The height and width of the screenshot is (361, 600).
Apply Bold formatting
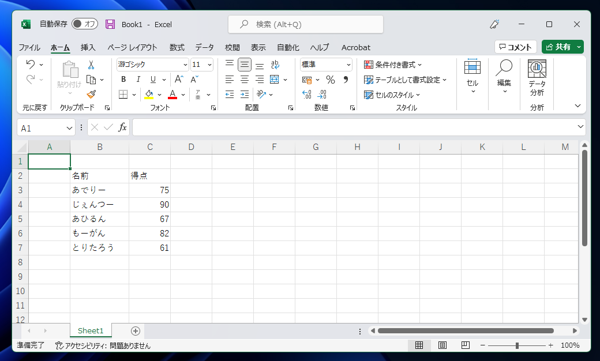(x=123, y=79)
